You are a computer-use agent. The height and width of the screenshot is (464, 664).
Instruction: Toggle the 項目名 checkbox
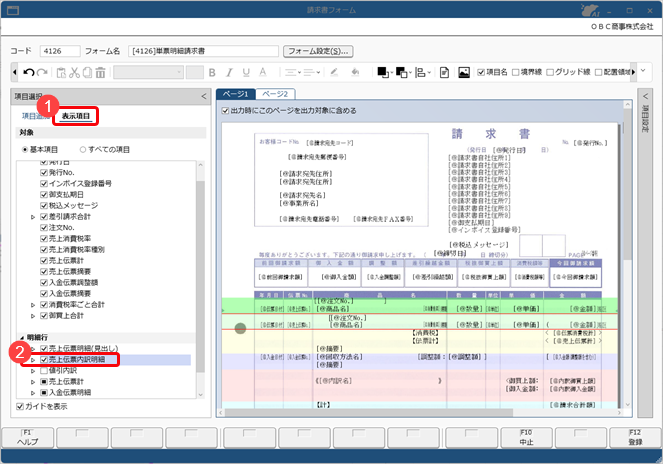point(481,72)
